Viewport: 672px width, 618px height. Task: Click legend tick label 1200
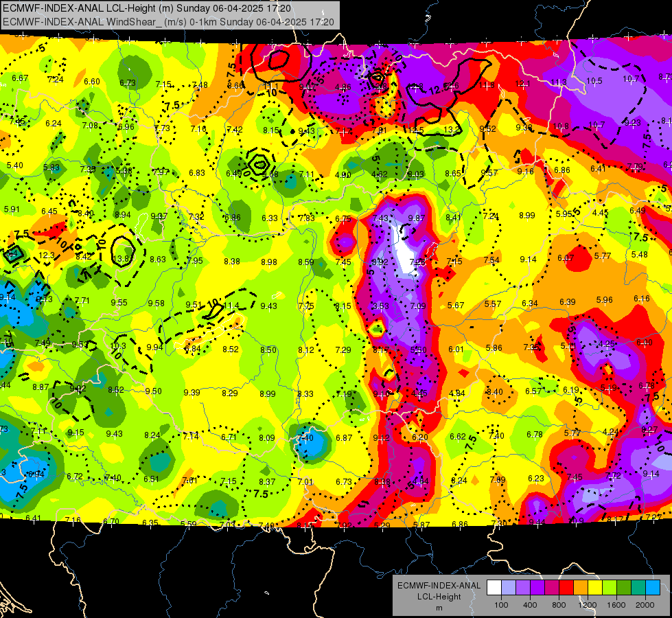pyautogui.click(x=587, y=605)
